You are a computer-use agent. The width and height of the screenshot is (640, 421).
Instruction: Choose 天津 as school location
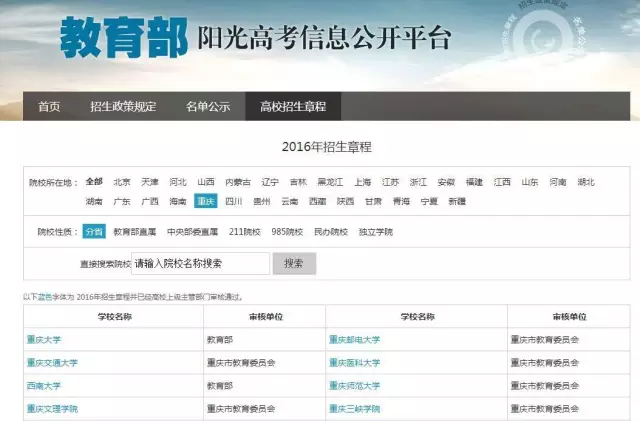pyautogui.click(x=150, y=182)
